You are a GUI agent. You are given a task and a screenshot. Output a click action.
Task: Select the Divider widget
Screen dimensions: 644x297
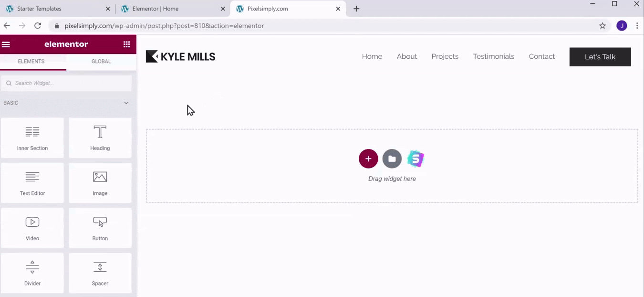click(x=32, y=273)
